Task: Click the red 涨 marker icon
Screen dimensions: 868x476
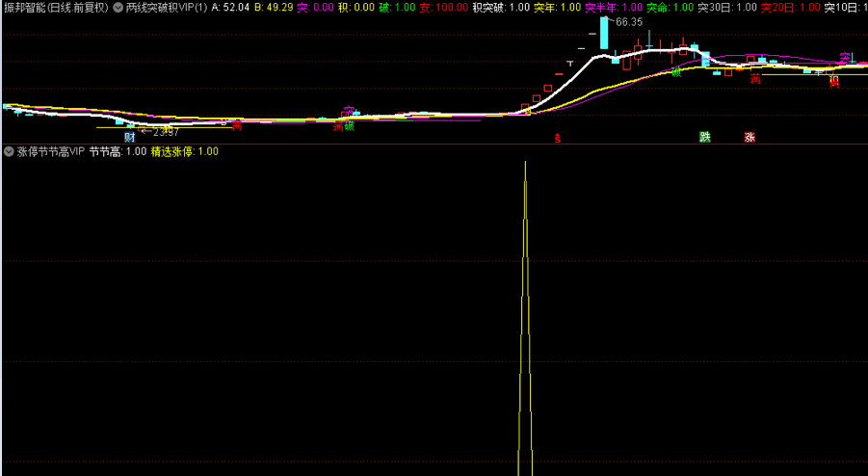Action: (750, 137)
